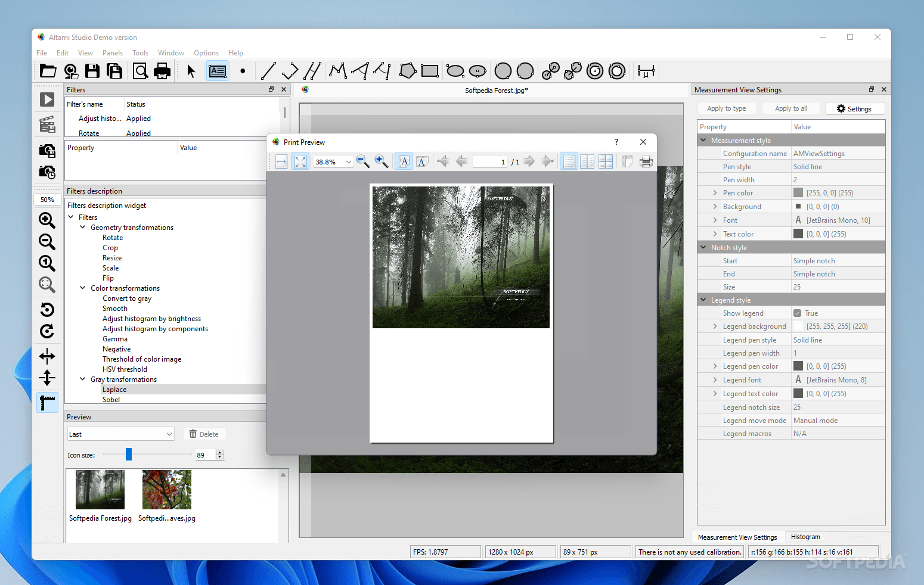
Task: Select the polygon measurement tool
Action: point(408,71)
